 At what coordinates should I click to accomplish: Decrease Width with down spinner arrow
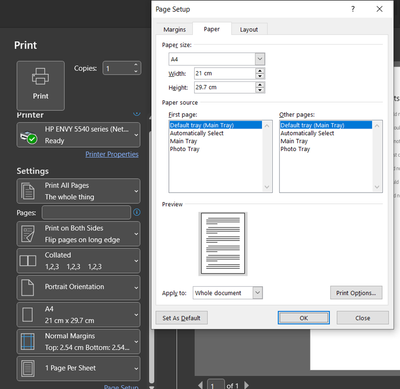[x=260, y=76]
